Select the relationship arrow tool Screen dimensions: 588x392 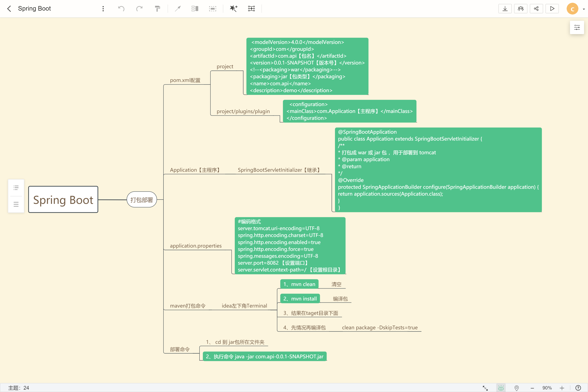(178, 9)
